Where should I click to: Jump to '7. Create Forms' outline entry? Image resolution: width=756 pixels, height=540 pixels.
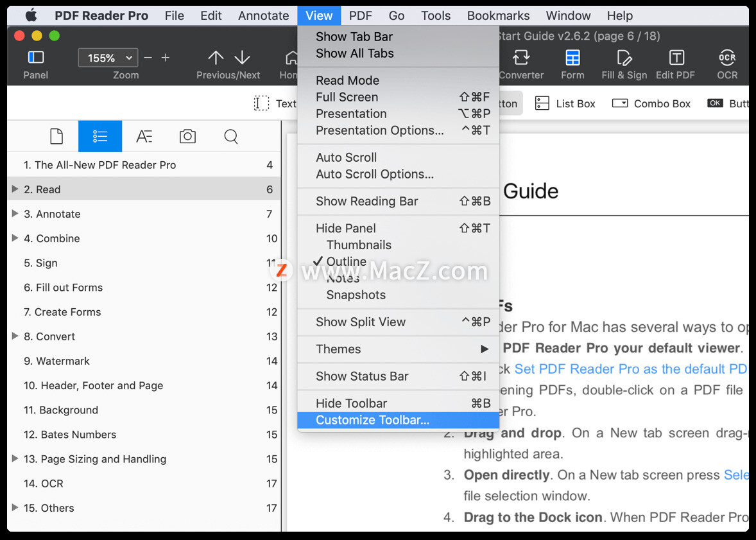tap(144, 312)
